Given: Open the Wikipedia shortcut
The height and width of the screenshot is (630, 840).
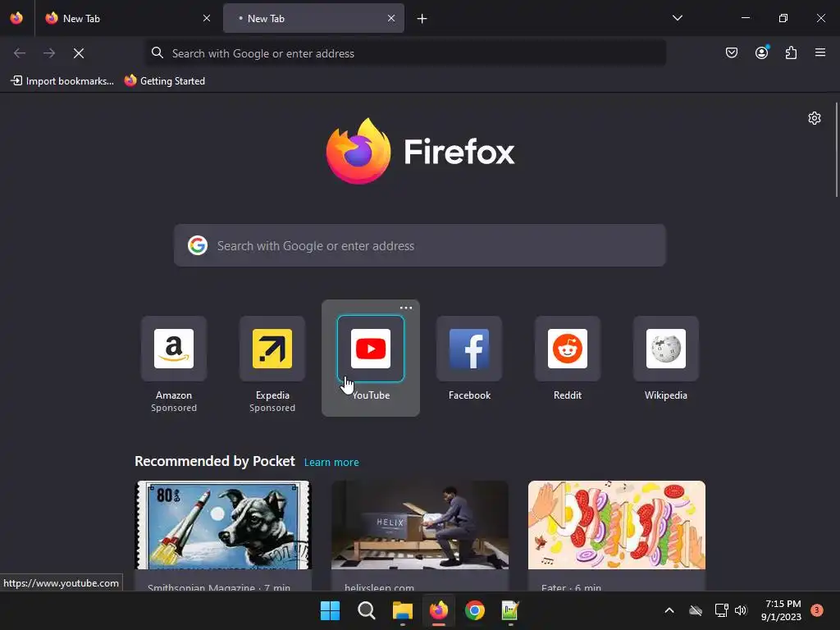Looking at the screenshot, I should click(x=666, y=358).
